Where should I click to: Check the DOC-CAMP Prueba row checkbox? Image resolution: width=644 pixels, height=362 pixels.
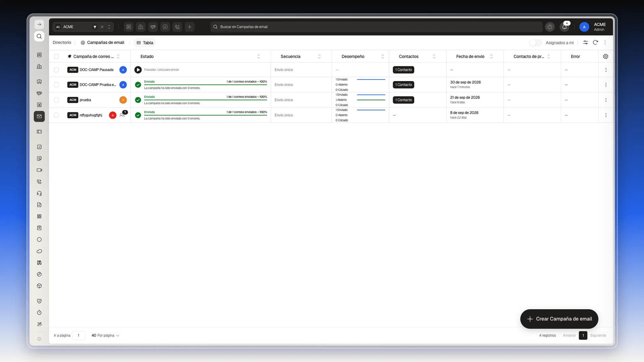56,85
